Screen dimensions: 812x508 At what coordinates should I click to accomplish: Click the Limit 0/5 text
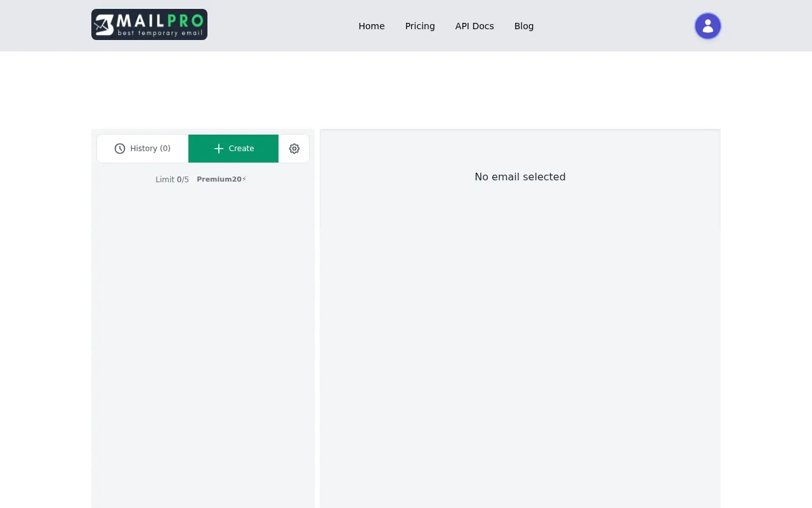[x=172, y=180]
